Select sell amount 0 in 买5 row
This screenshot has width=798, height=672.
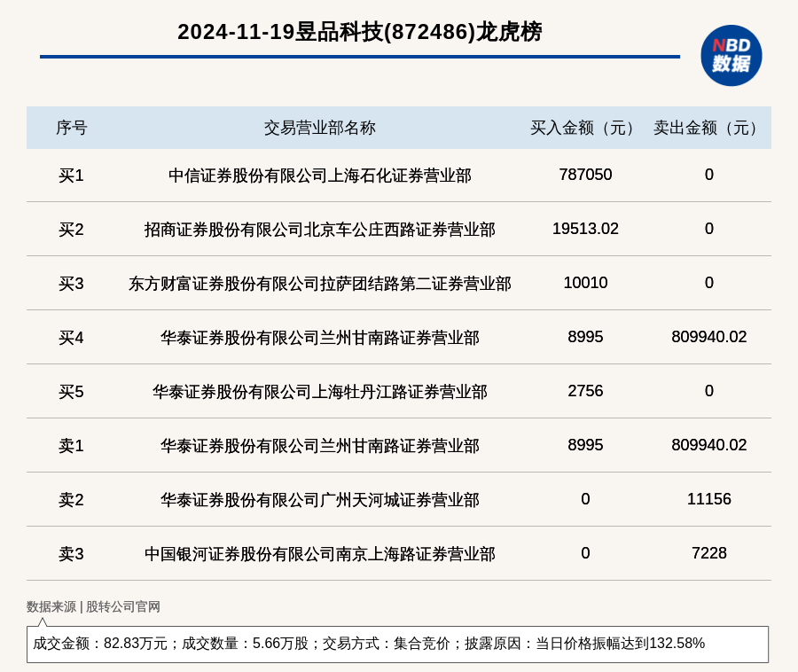[709, 391]
